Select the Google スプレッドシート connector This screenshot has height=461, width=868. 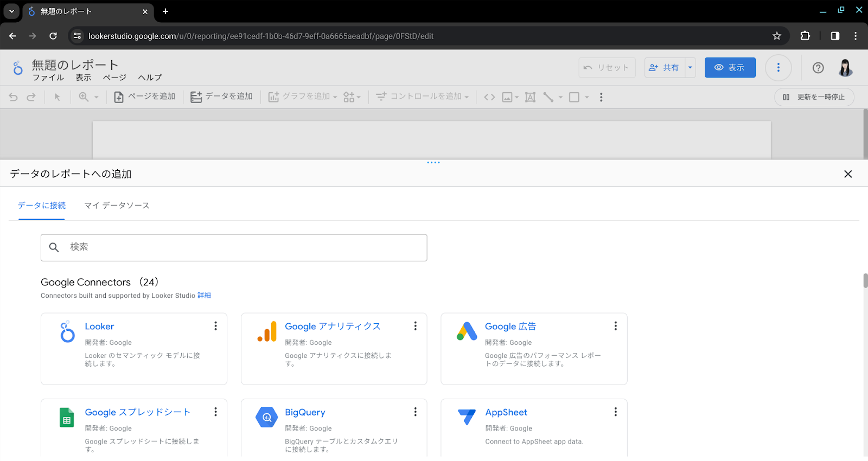click(x=134, y=428)
